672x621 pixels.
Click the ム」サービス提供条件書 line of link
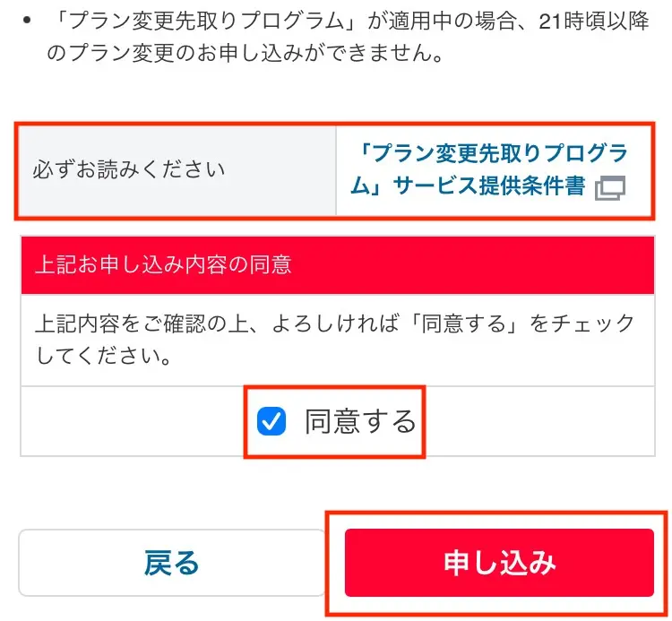[x=468, y=186]
